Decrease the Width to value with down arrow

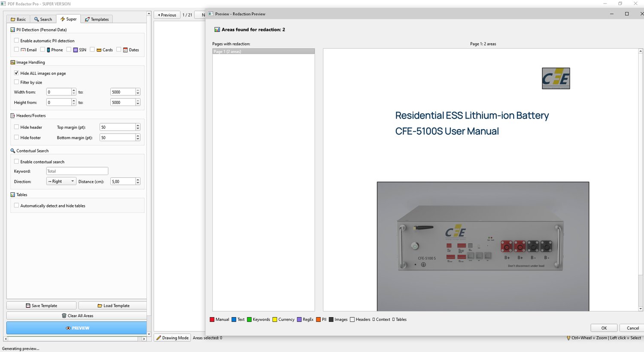(138, 94)
